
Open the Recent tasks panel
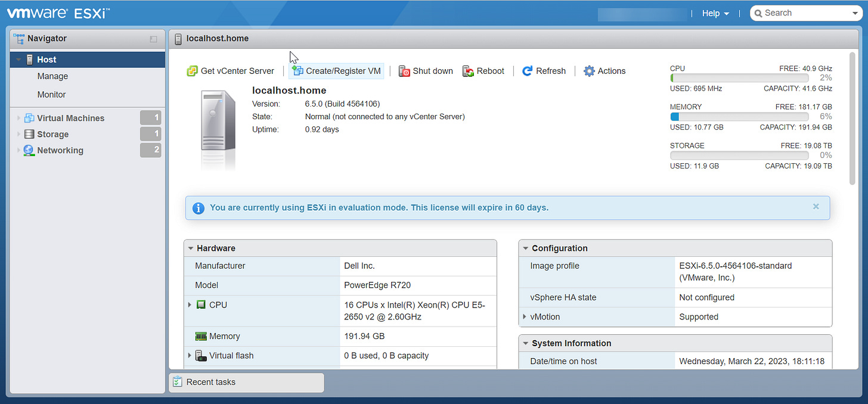click(x=247, y=382)
